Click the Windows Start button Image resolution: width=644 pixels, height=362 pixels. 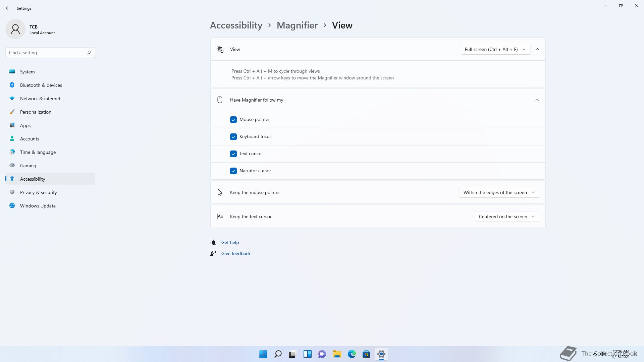263,354
